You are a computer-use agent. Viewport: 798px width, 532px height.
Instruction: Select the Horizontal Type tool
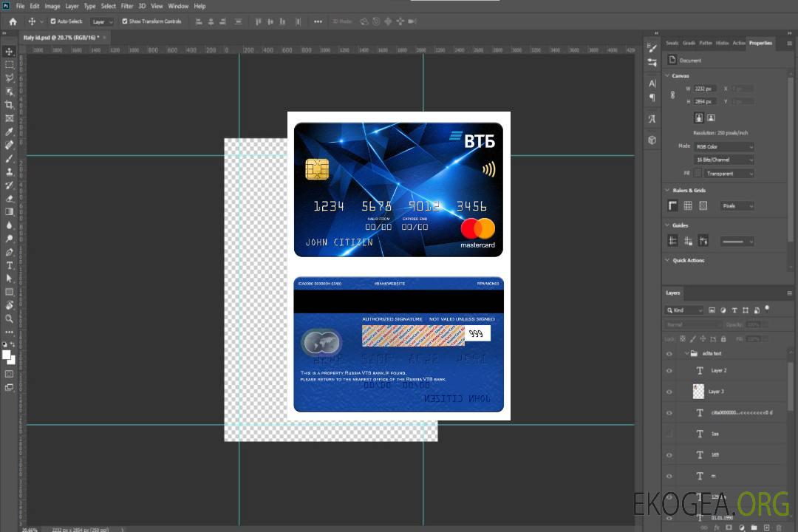tap(9, 265)
